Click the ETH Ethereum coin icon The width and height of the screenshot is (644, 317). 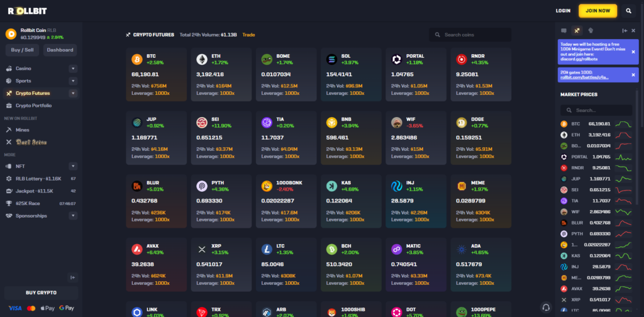pyautogui.click(x=202, y=60)
